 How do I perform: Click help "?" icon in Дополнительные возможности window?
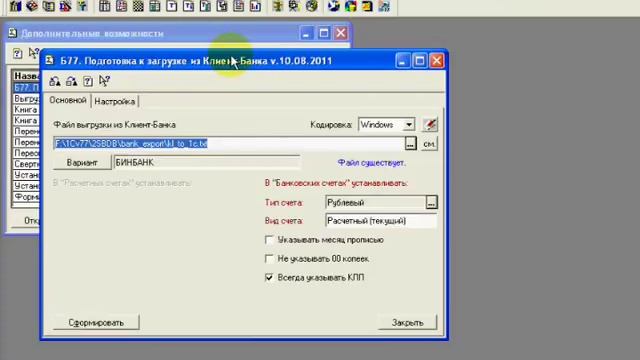pyautogui.click(x=17, y=53)
